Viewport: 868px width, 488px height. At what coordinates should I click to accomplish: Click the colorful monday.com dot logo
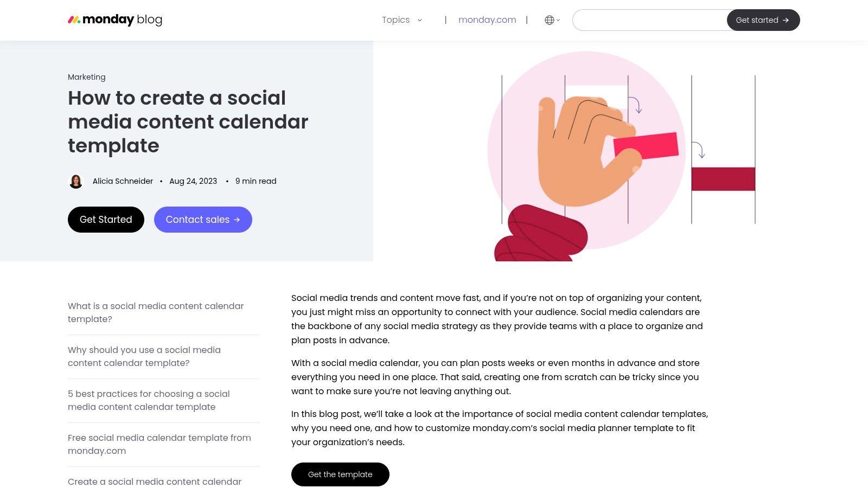tap(74, 20)
